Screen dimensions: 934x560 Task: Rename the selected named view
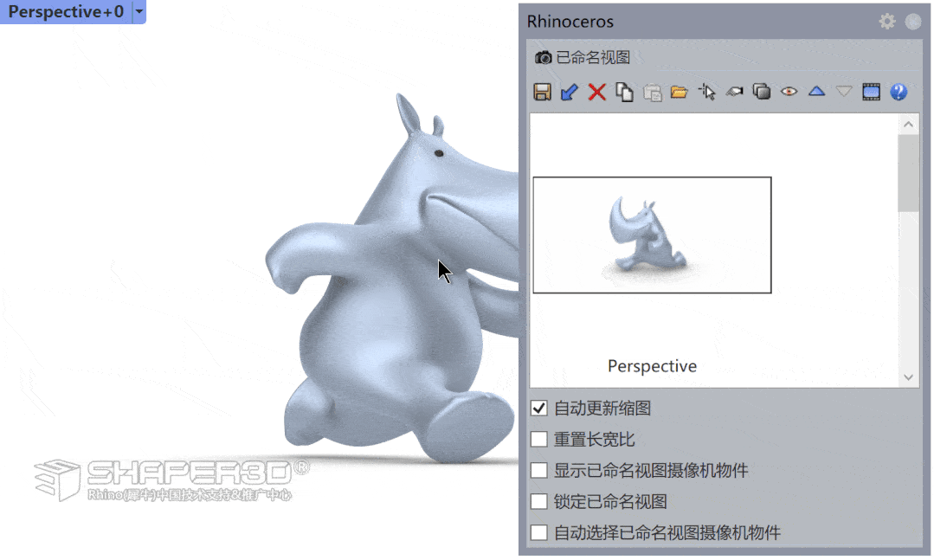click(x=570, y=92)
